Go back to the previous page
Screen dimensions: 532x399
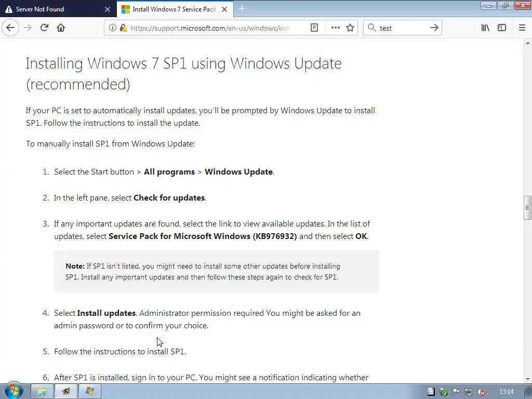coord(10,28)
